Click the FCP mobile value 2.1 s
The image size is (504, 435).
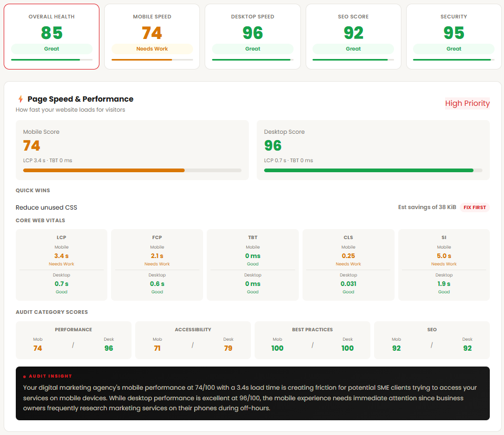157,256
